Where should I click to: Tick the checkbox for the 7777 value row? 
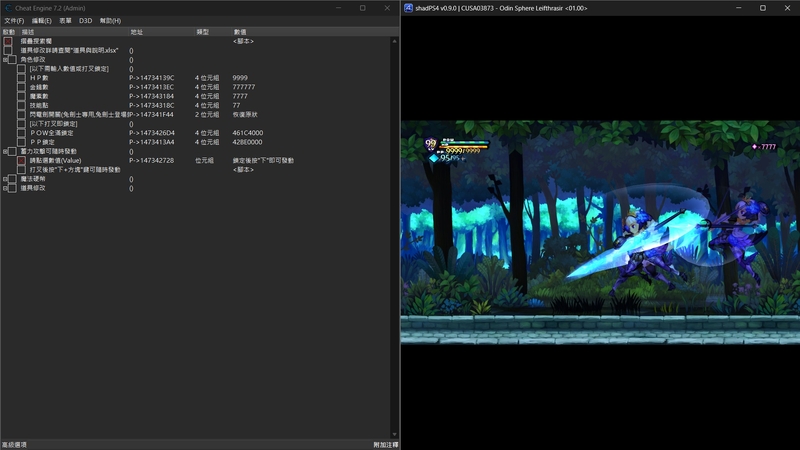[21, 96]
